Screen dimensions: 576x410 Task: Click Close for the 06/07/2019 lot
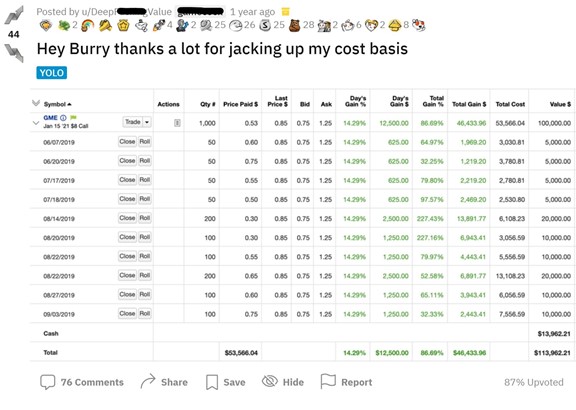(127, 142)
